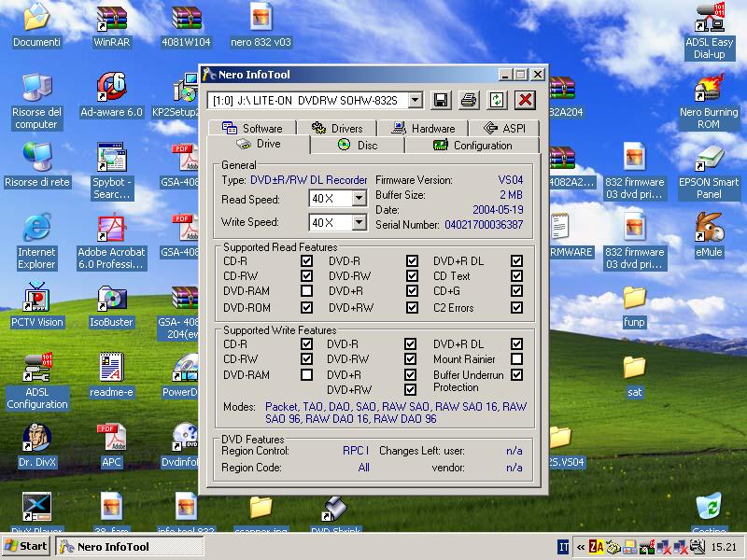Click the taskbar clock showing 15.21

pyautogui.click(x=724, y=547)
